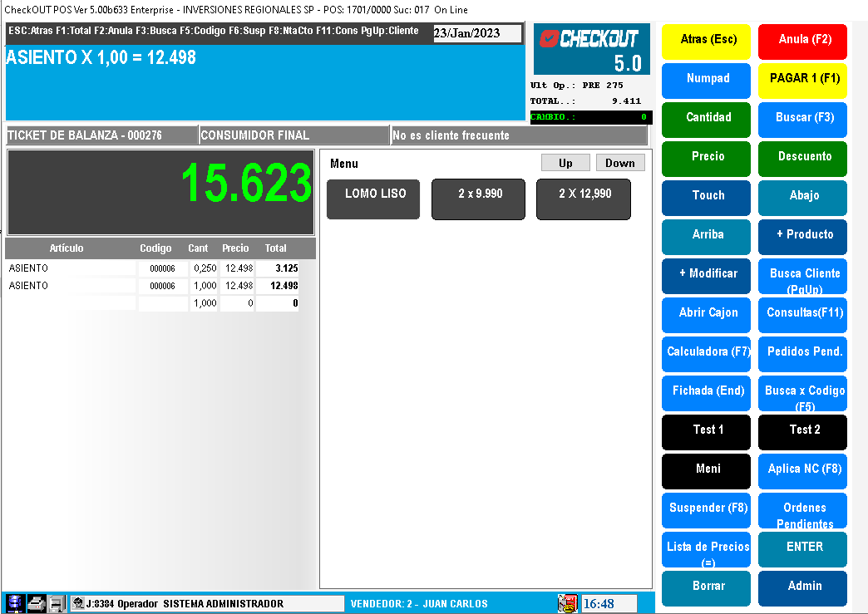Open the cash drawer with Abrir Cajon

(x=707, y=314)
